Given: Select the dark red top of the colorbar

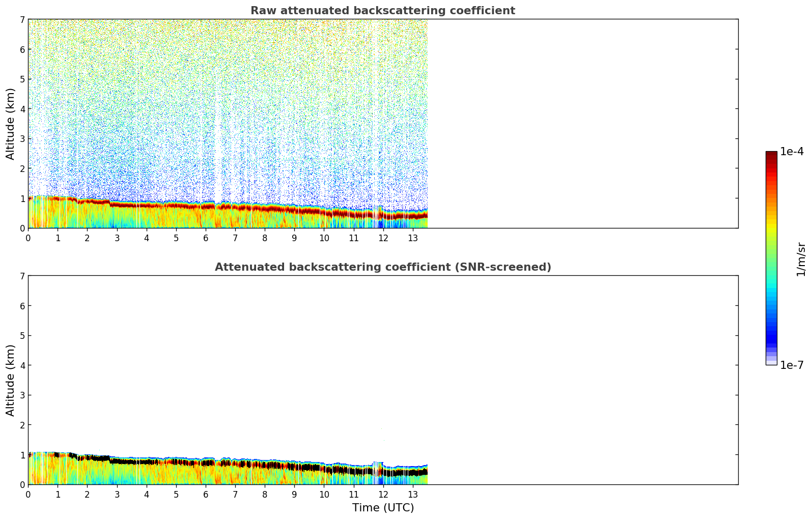Looking at the screenshot, I should point(771,155).
